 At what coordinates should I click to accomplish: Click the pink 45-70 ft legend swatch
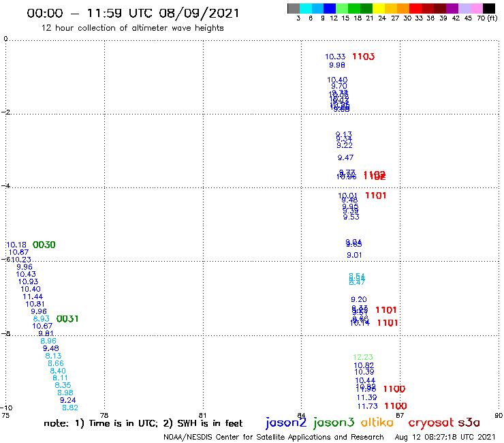coord(477,8)
